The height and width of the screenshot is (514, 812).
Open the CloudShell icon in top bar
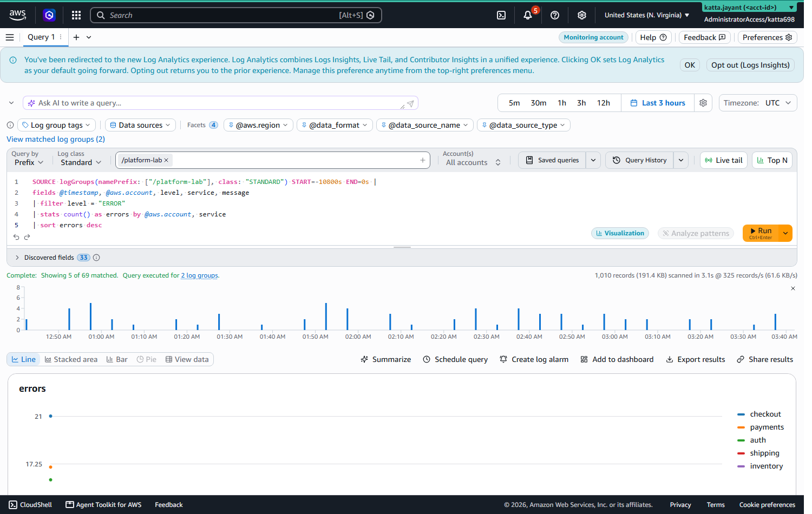click(501, 15)
